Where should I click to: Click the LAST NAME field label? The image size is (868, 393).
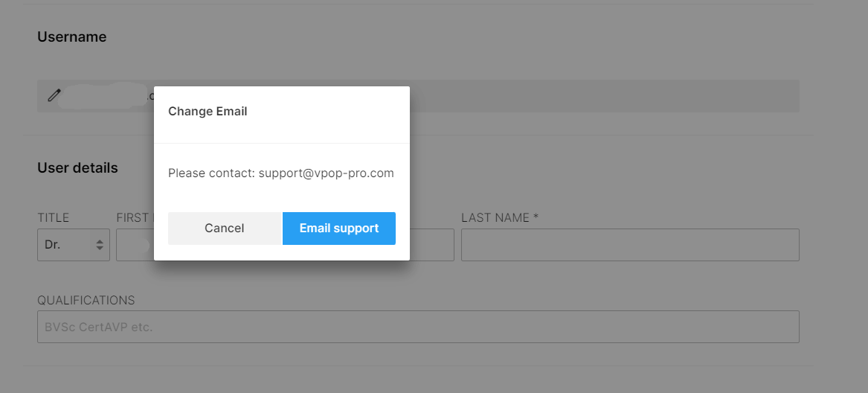pyautogui.click(x=500, y=218)
